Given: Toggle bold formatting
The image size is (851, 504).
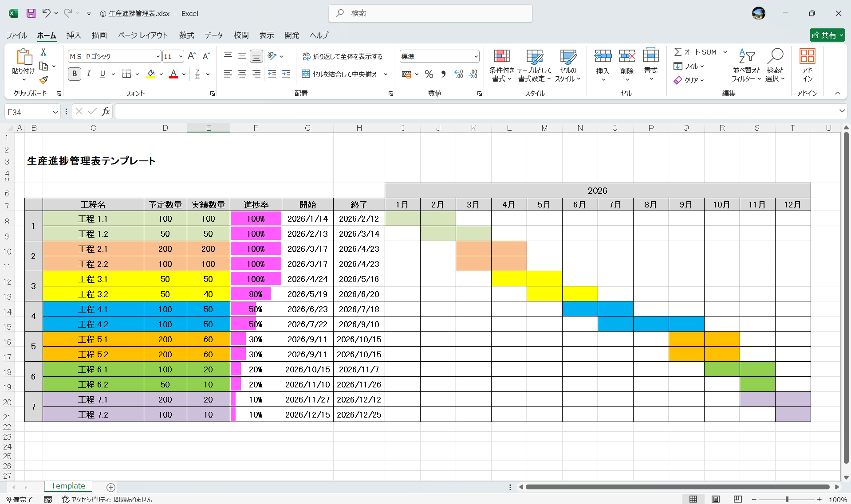Looking at the screenshot, I should coord(74,74).
